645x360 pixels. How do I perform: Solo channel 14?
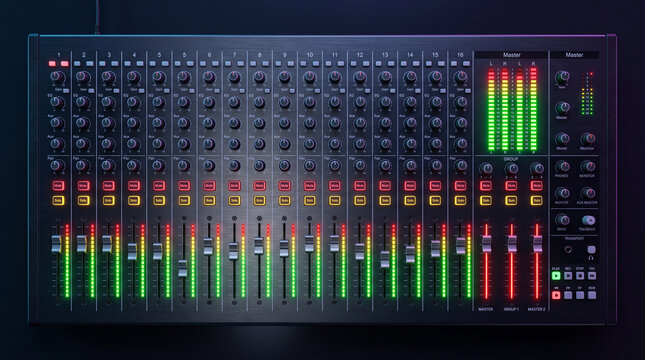[410, 201]
